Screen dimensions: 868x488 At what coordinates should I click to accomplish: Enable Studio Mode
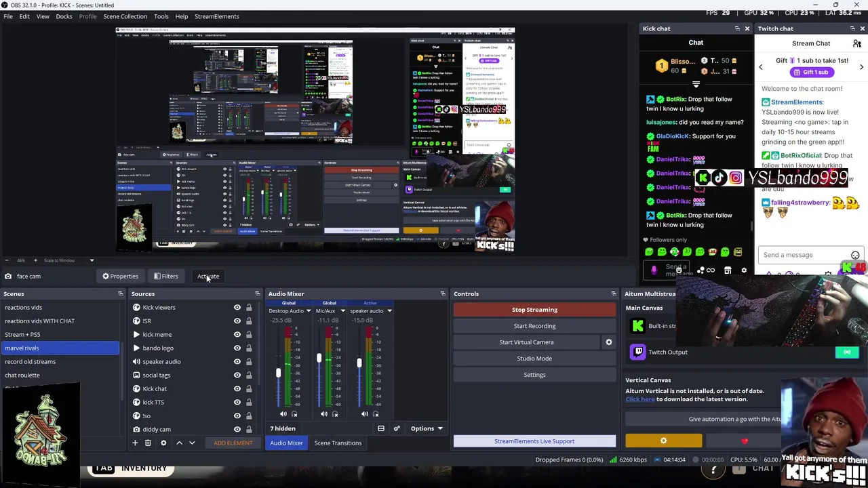click(534, 359)
